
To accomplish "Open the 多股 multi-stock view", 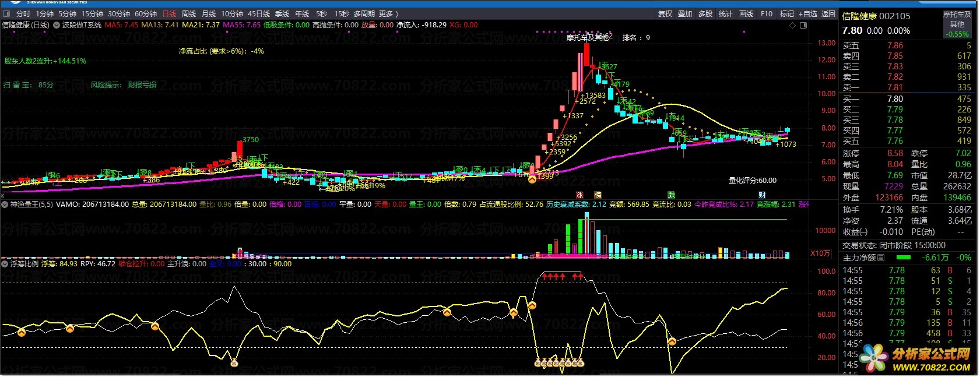I will 705,14.
